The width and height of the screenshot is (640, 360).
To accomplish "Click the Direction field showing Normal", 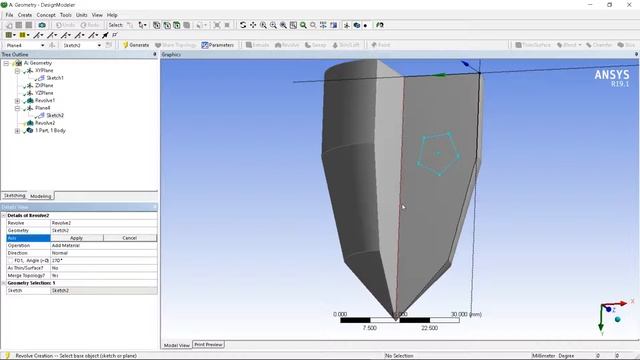I will pyautogui.click(x=104, y=253).
